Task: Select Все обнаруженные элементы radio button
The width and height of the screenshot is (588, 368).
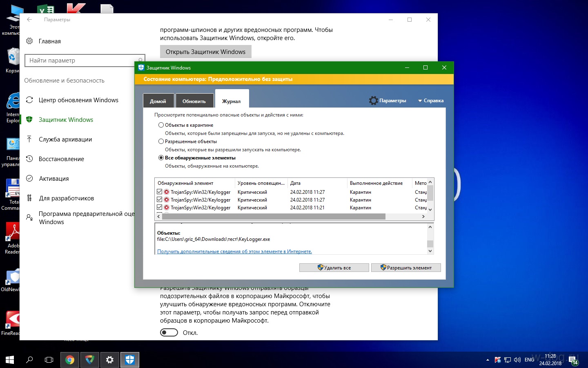Action: click(161, 158)
